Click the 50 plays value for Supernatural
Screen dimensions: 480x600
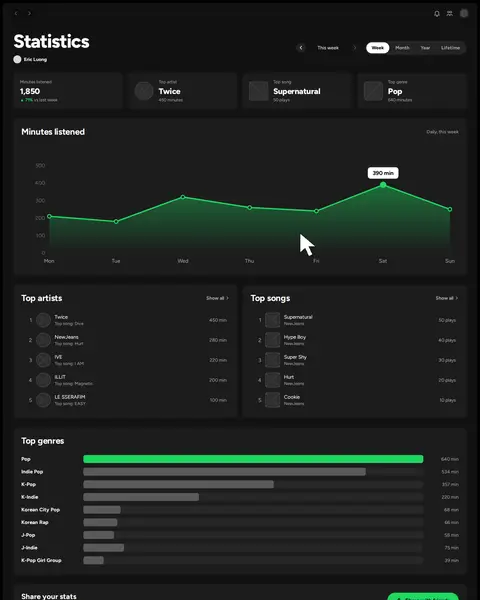(x=447, y=320)
